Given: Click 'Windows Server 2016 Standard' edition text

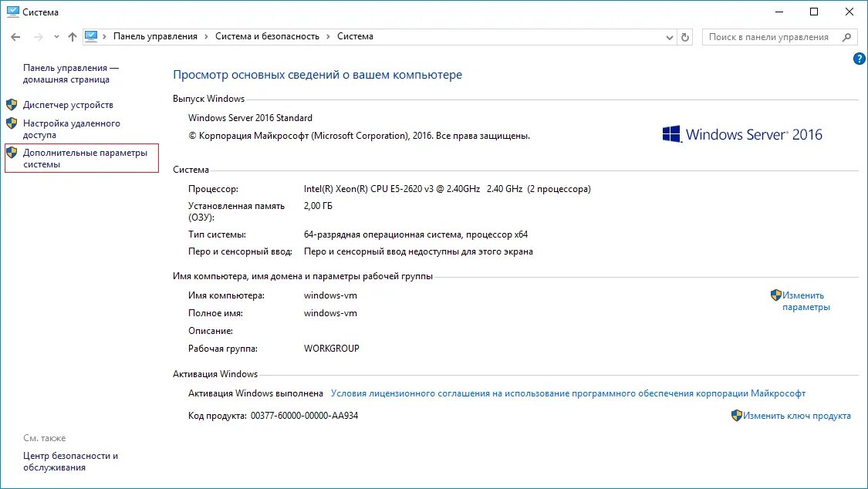Looking at the screenshot, I should pos(250,118).
